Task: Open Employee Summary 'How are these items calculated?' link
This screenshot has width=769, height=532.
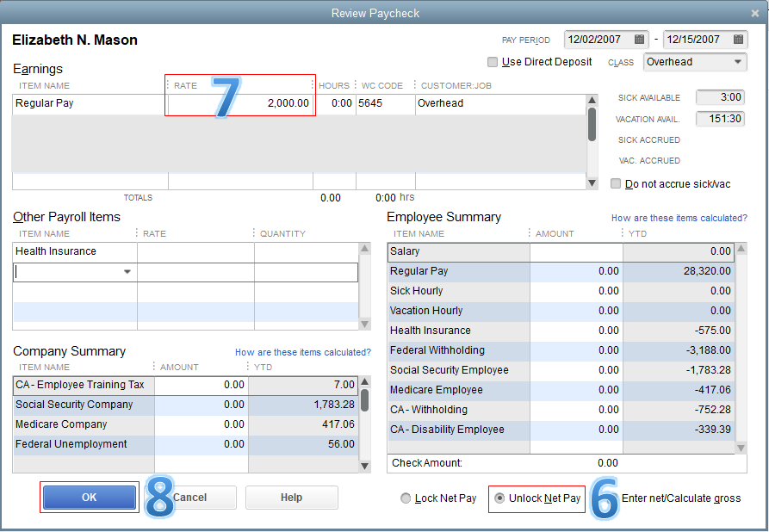Action: pos(679,218)
